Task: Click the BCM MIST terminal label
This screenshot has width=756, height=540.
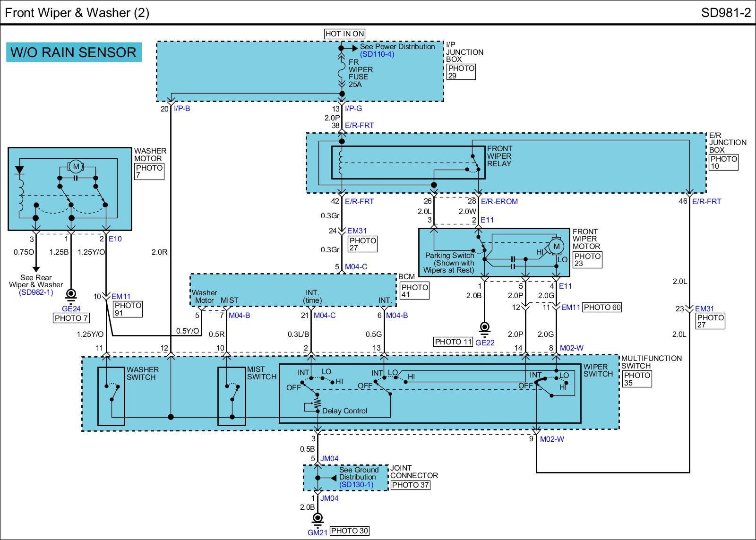Action: 230,300
